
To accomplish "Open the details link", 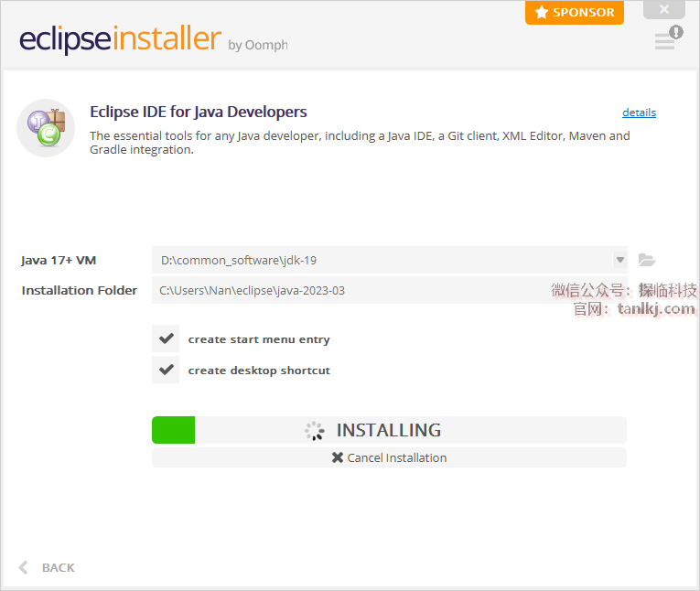I will click(x=639, y=113).
